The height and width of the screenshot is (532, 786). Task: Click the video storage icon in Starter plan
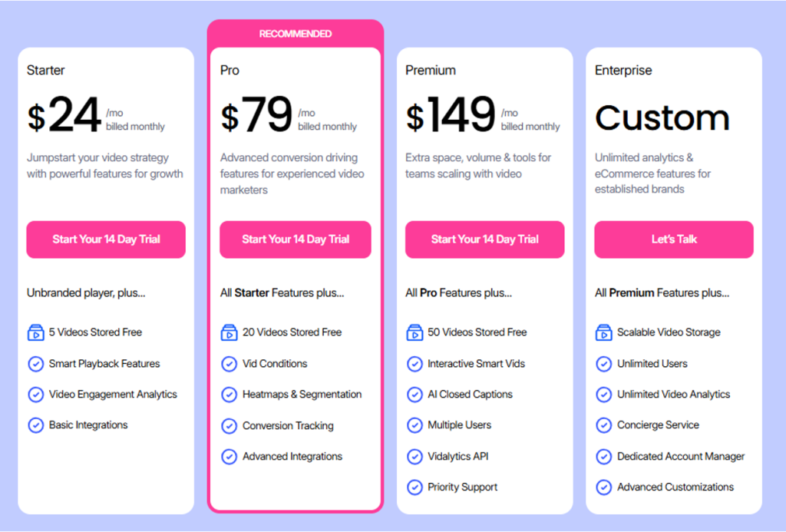pyautogui.click(x=35, y=332)
